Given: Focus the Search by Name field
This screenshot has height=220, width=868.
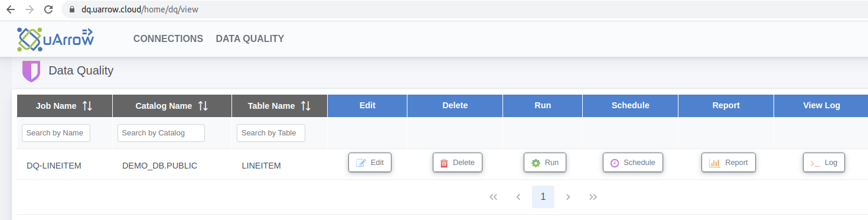Looking at the screenshot, I should [56, 133].
